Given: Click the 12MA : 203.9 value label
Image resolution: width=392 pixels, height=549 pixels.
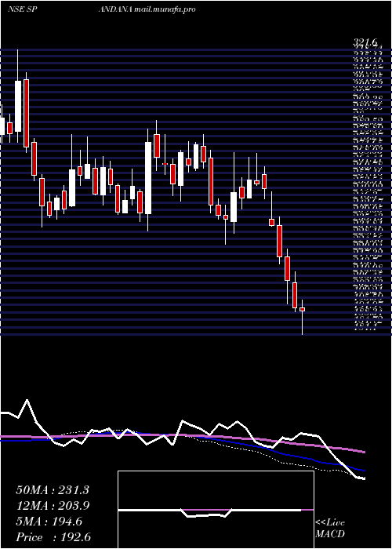Looking at the screenshot, I should (x=53, y=506).
